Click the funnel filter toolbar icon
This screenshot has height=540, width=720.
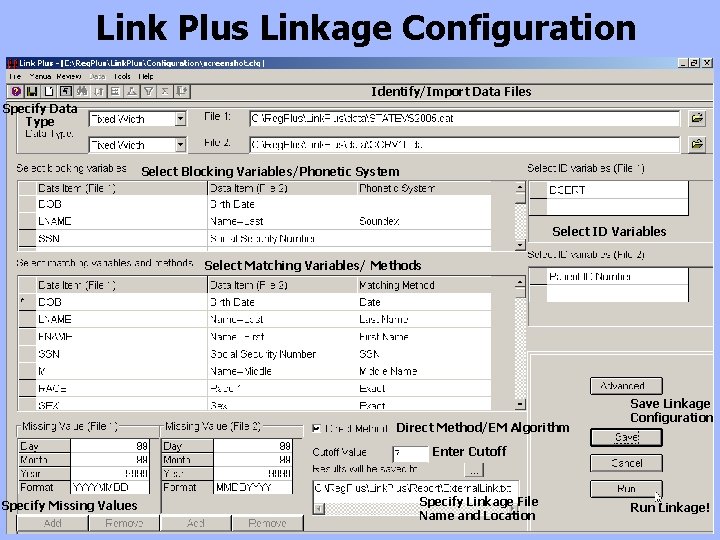pyautogui.click(x=148, y=91)
